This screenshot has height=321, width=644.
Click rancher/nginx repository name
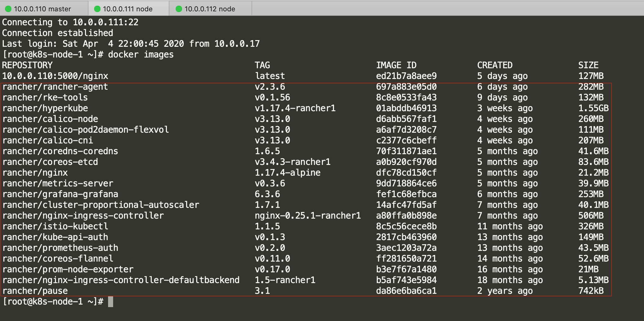tap(35, 173)
